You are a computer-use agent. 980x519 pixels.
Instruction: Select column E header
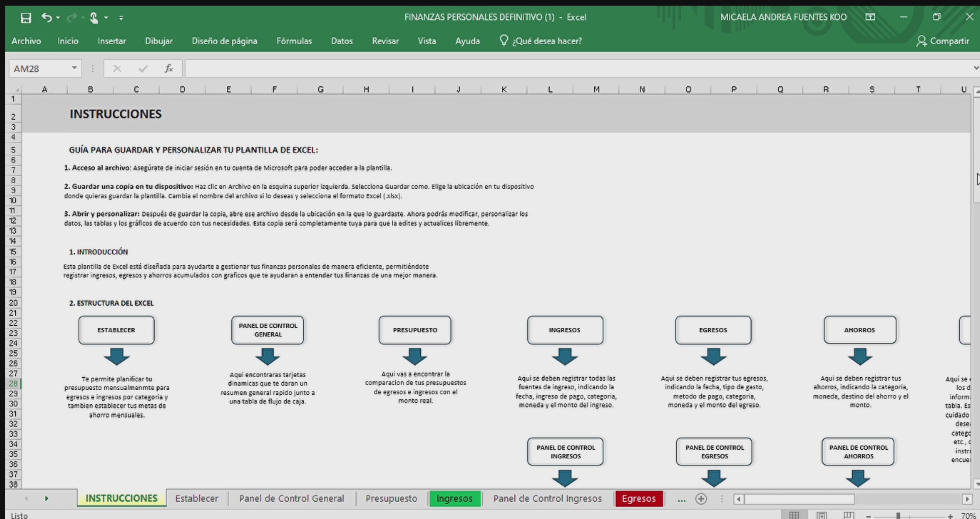[x=228, y=89]
